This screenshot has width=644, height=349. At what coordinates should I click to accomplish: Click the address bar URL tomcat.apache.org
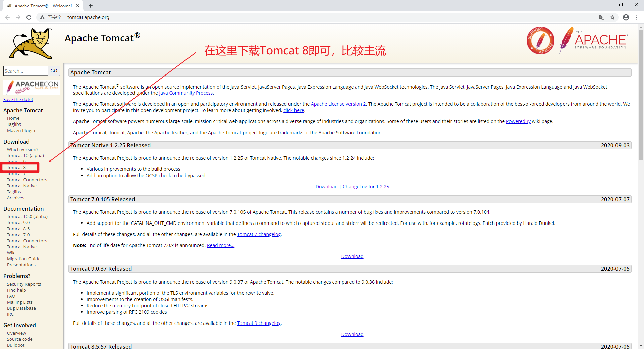click(88, 17)
